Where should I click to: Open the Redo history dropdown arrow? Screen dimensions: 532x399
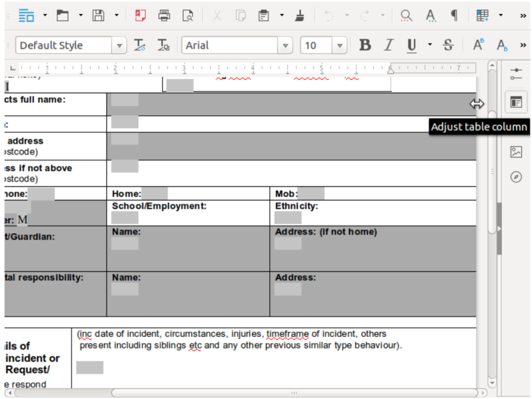point(383,15)
